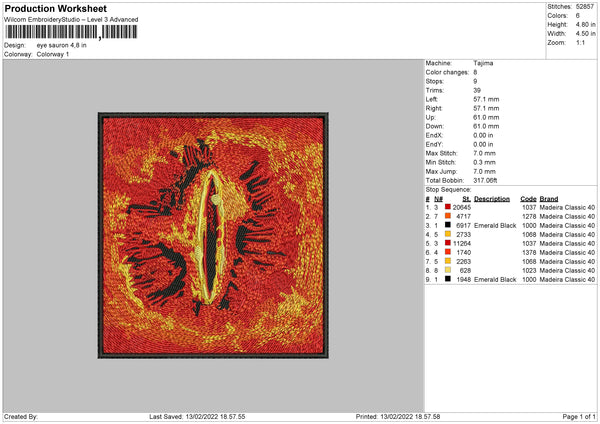Click stitch count '1740' in row 6

point(463,253)
